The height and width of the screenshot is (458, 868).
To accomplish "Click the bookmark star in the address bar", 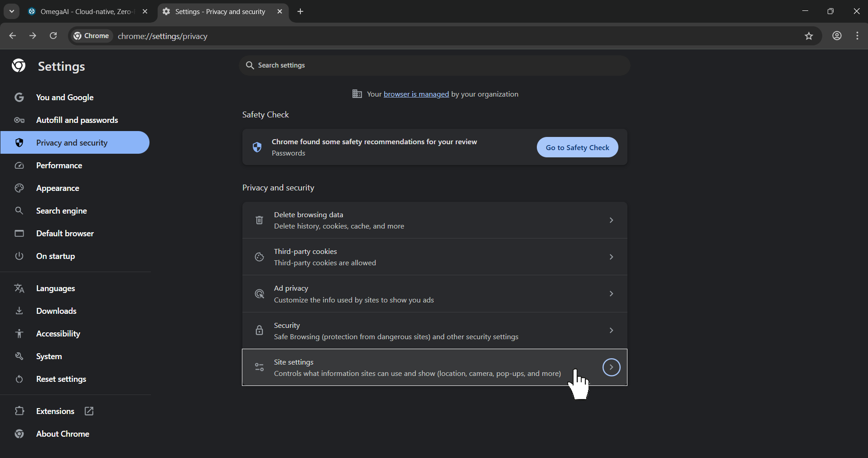I will [x=810, y=36].
